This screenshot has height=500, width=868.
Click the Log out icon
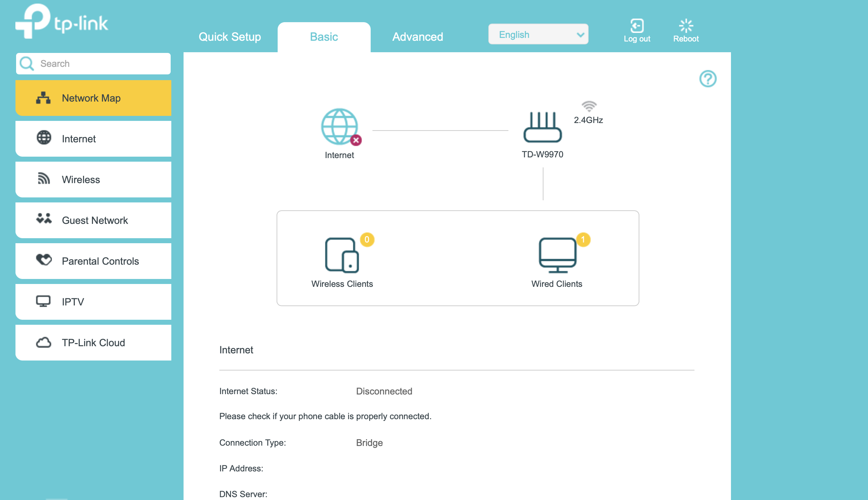pyautogui.click(x=637, y=25)
